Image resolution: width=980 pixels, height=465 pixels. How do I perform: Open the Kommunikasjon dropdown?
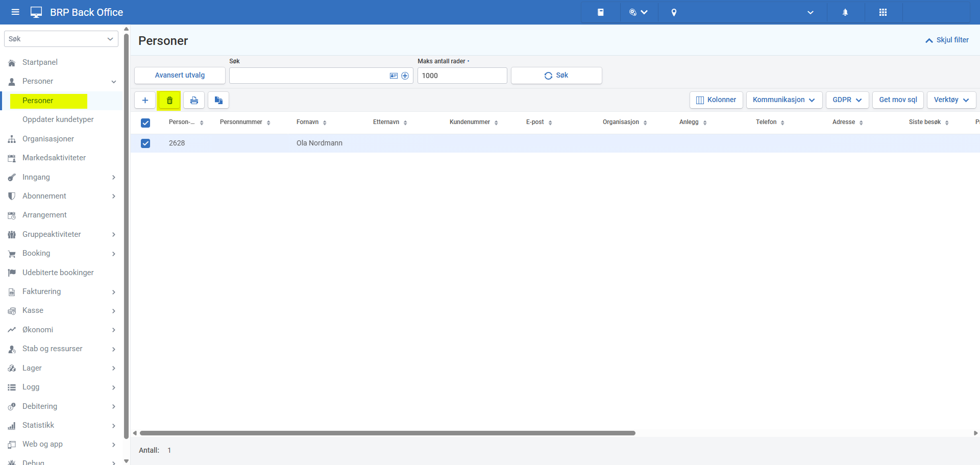[783, 100]
